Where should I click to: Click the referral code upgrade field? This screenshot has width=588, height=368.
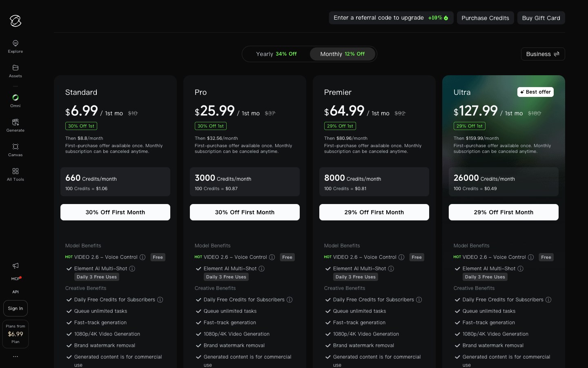(391, 18)
